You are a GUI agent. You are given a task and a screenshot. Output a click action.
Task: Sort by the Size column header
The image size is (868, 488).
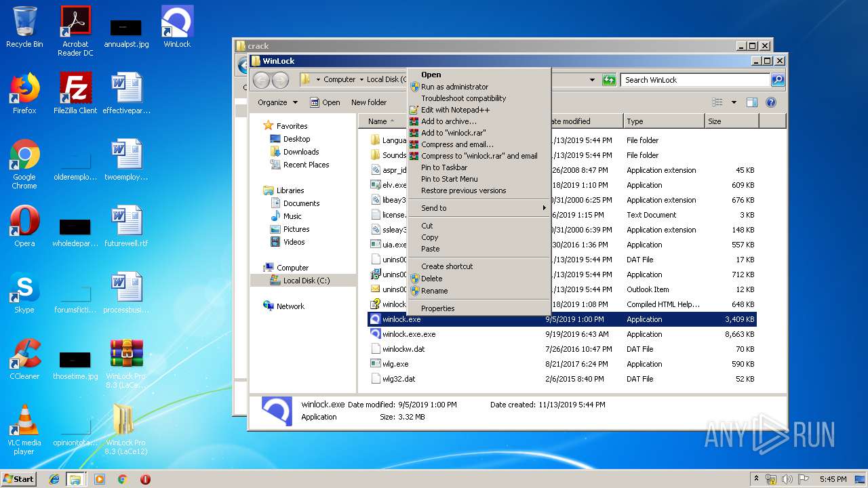pos(732,121)
